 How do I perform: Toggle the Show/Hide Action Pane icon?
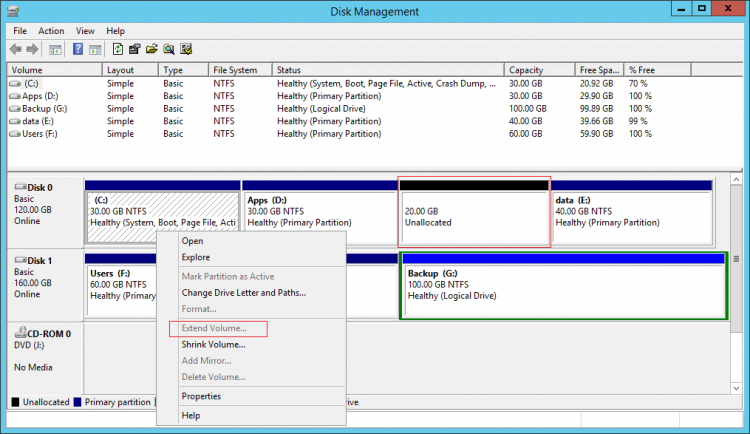(95, 49)
